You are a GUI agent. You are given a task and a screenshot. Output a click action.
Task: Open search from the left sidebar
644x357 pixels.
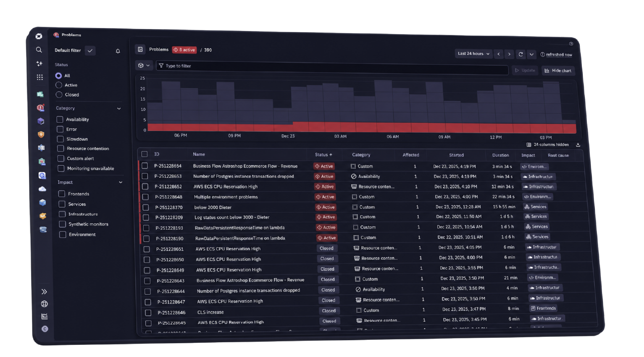(39, 50)
